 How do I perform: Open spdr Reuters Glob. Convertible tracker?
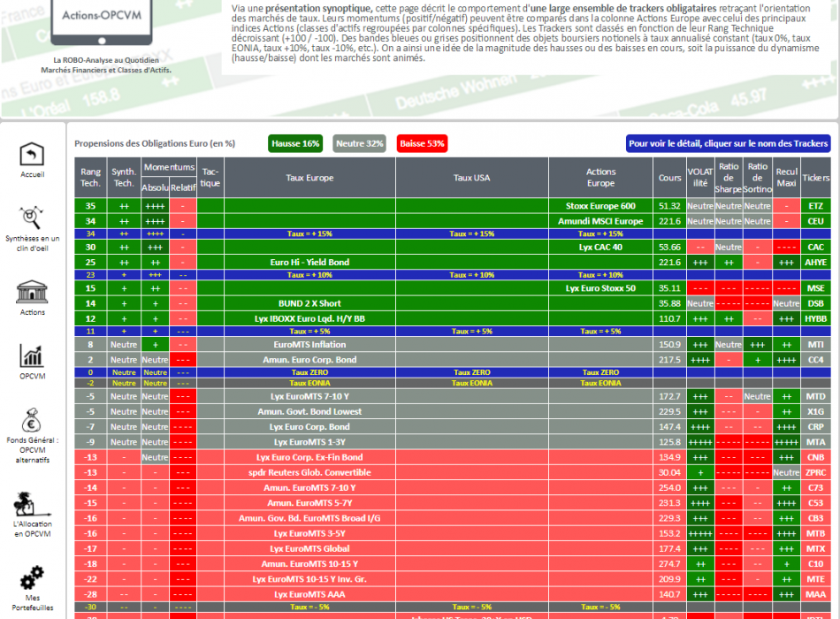309,473
